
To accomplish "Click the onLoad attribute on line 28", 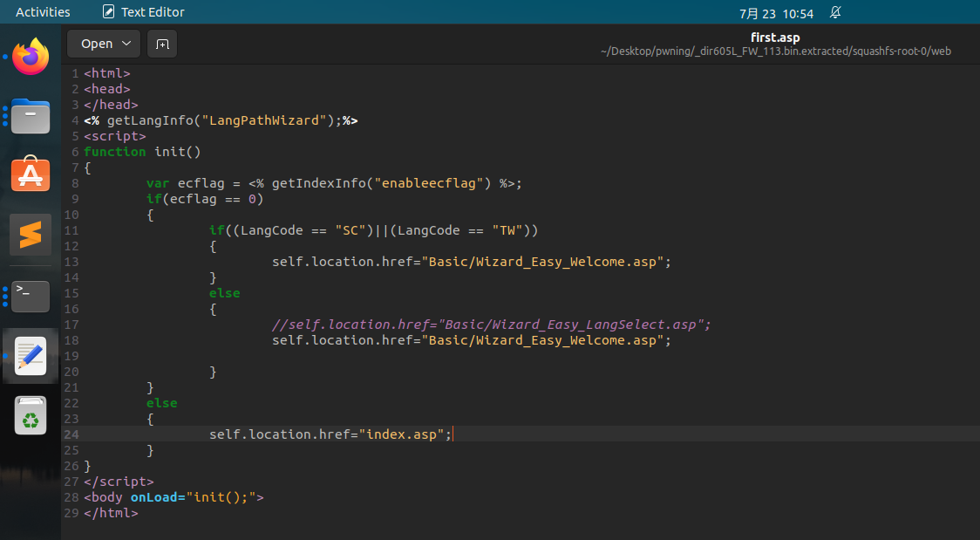I will [x=153, y=497].
